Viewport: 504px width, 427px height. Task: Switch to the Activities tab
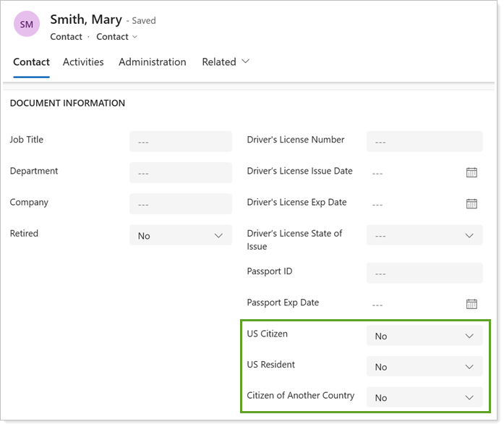click(83, 62)
